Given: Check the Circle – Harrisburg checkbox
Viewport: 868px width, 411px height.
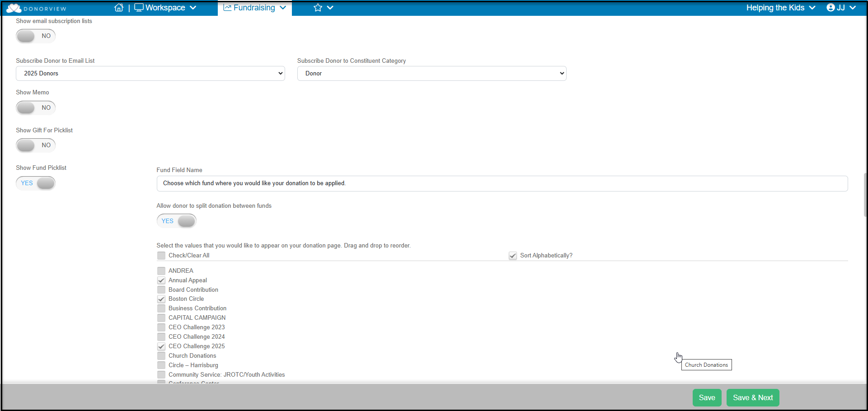Looking at the screenshot, I should click(x=161, y=365).
